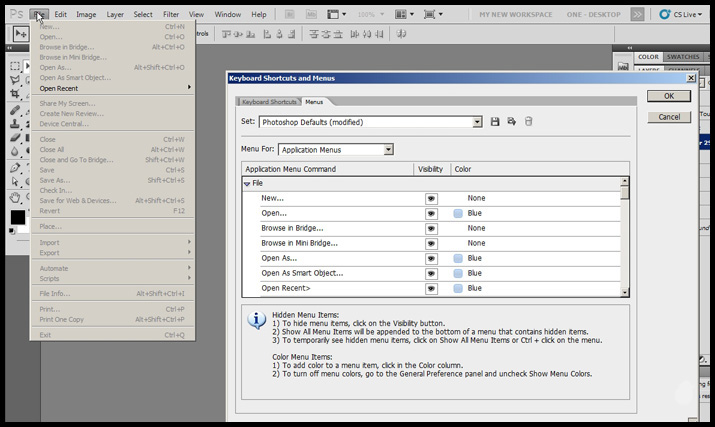Switch to the Keyboard Shortcuts tab
Viewport: 715px width, 427px height.
coord(268,102)
